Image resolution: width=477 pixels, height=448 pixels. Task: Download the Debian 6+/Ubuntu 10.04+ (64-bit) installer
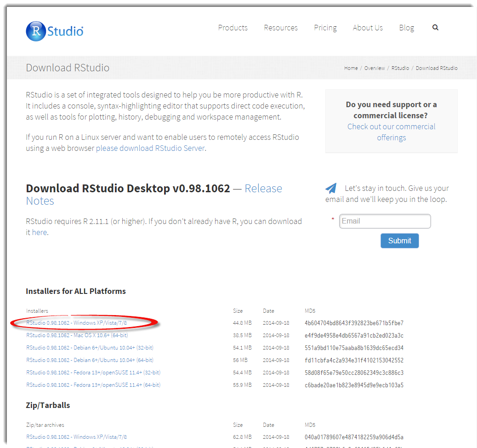[90, 360]
